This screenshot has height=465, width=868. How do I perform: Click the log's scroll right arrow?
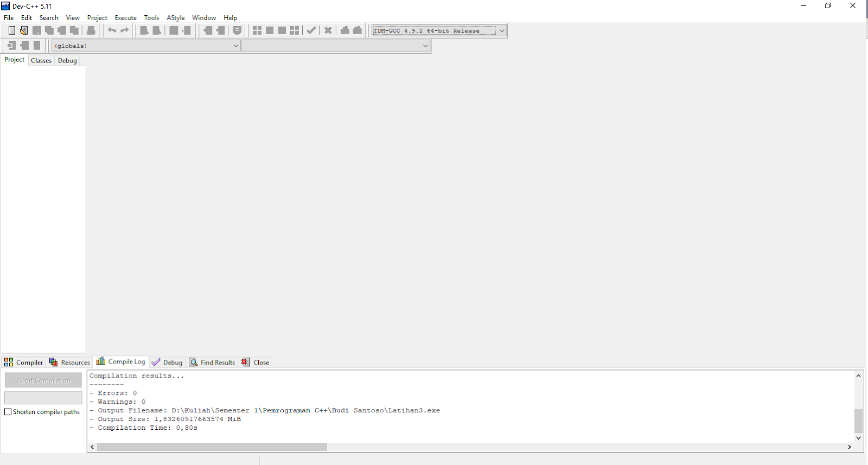click(850, 447)
